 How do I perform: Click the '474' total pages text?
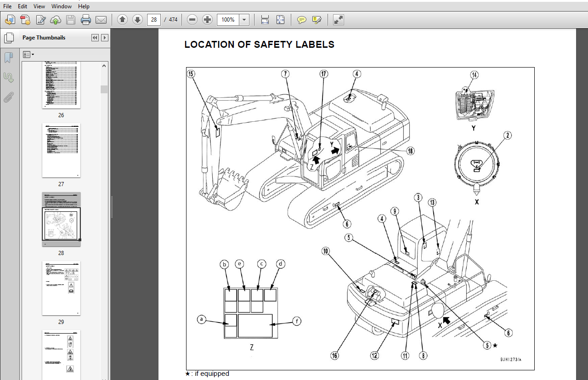173,20
